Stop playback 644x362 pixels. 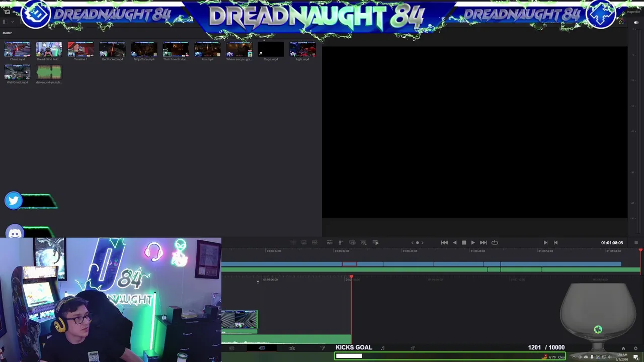(x=464, y=242)
